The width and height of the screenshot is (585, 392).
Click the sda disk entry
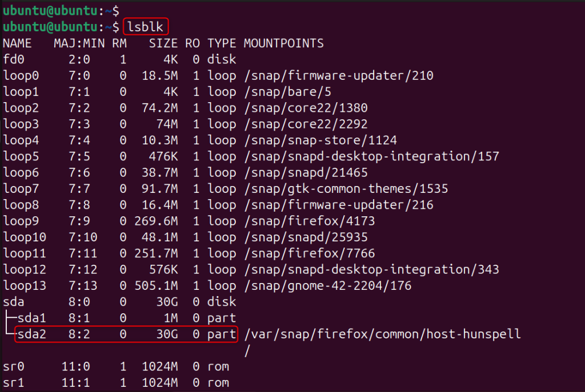(x=13, y=301)
